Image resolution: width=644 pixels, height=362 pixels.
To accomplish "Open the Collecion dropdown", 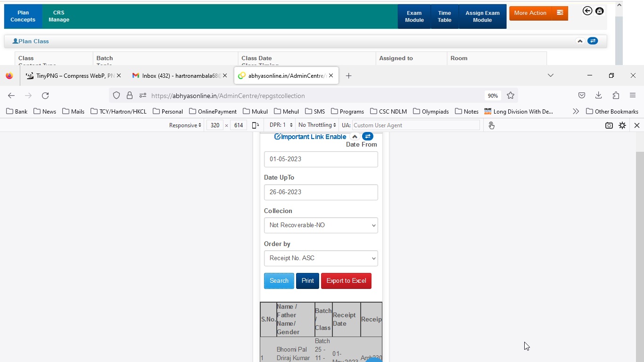I will point(321,225).
